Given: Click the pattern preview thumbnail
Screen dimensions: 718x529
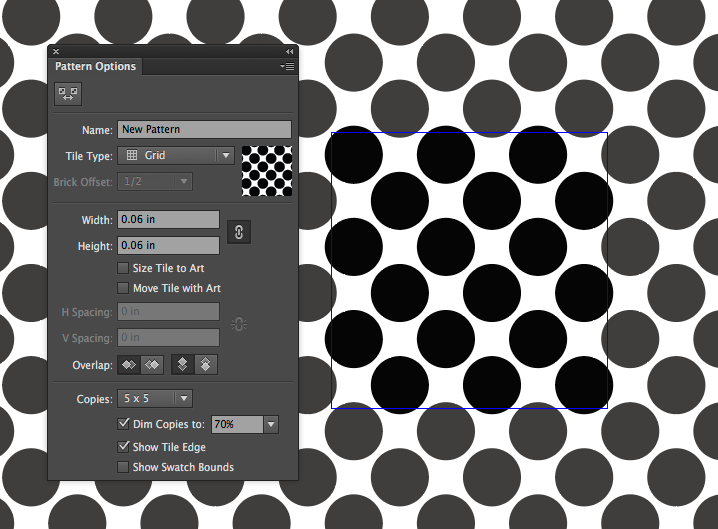Looking at the screenshot, I should (267, 171).
